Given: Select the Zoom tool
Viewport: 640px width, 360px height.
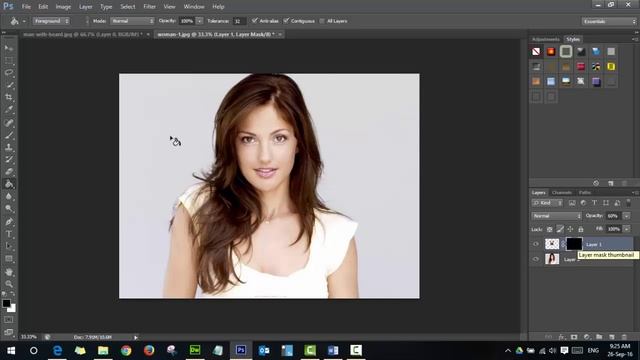Looking at the screenshot, I should pos(9,284).
